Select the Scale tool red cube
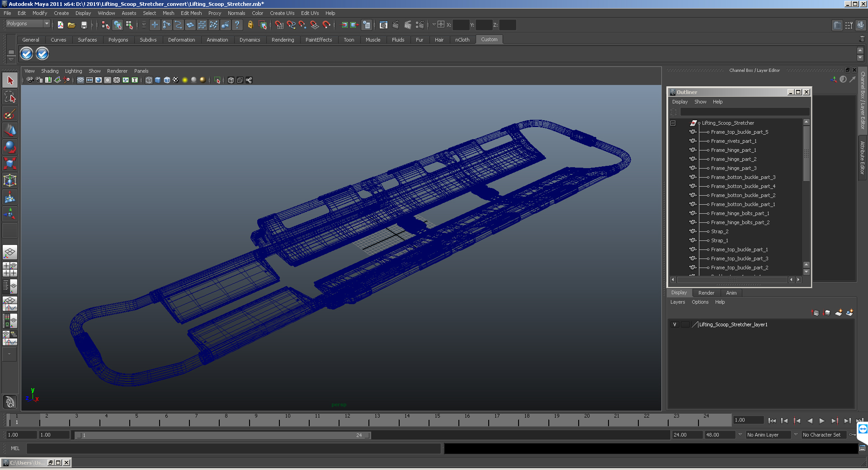This screenshot has width=868, height=470. tap(10, 164)
